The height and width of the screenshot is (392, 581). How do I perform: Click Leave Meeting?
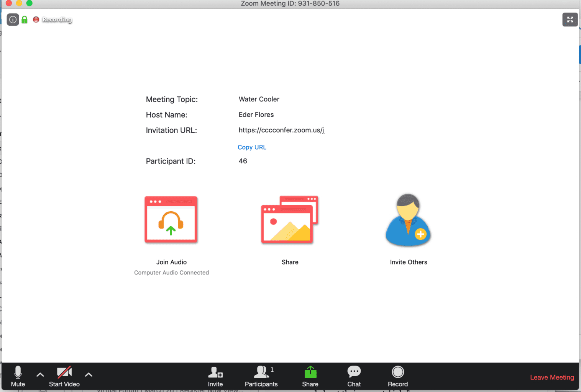(551, 377)
